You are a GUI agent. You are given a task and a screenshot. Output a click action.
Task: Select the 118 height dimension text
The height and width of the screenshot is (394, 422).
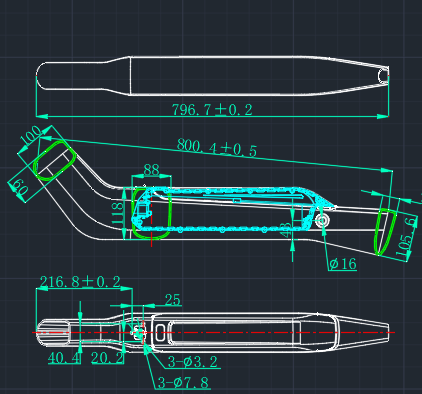tap(117, 213)
